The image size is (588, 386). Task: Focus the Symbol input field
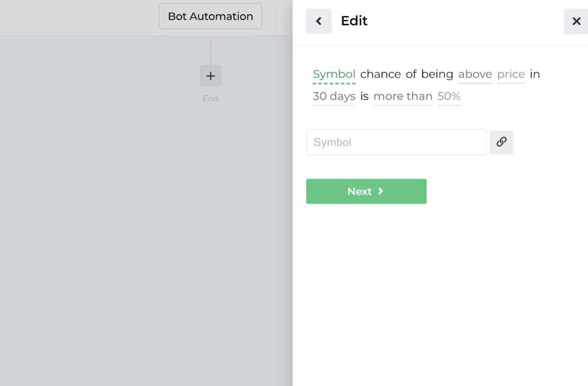click(x=396, y=142)
